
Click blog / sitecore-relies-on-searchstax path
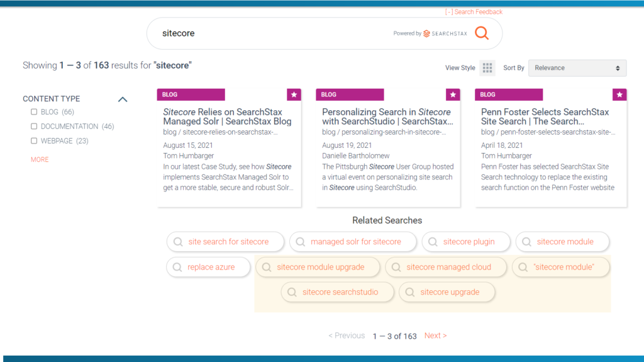tap(221, 132)
